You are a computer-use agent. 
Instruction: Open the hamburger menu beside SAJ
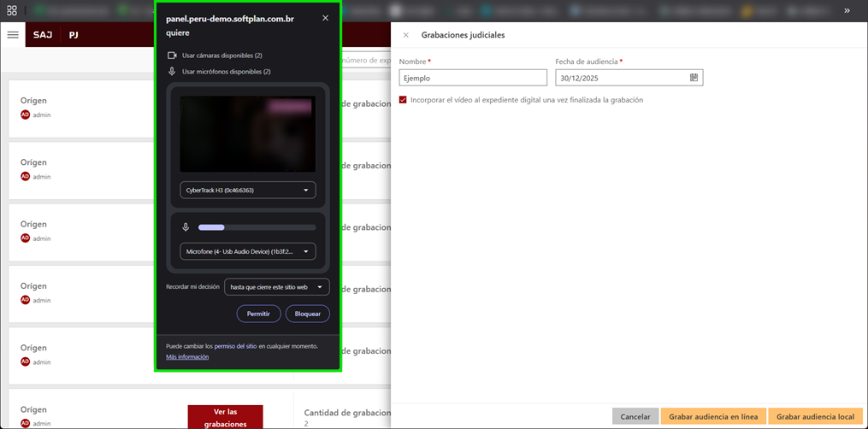coord(13,35)
